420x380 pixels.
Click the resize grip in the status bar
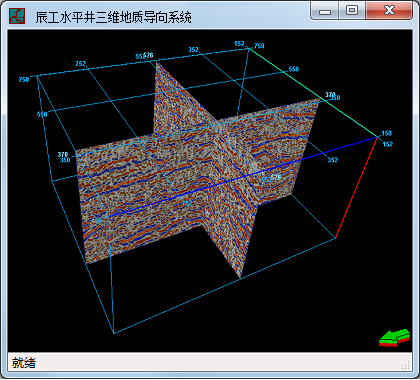406,365
